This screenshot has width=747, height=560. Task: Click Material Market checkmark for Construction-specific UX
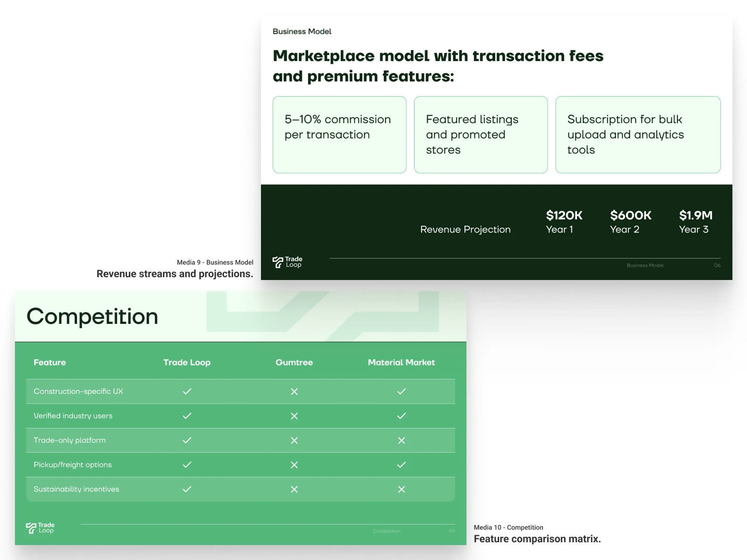pyautogui.click(x=402, y=392)
